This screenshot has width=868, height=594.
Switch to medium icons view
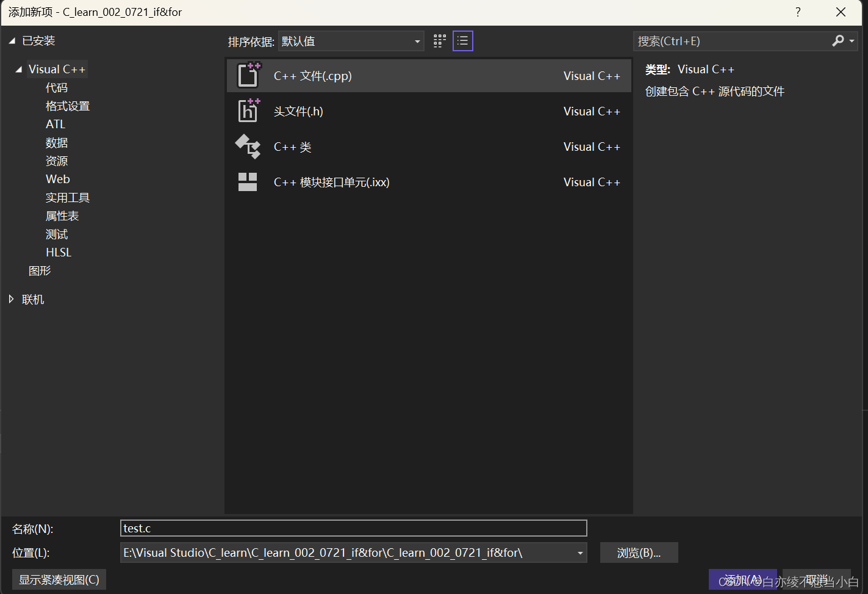click(439, 40)
